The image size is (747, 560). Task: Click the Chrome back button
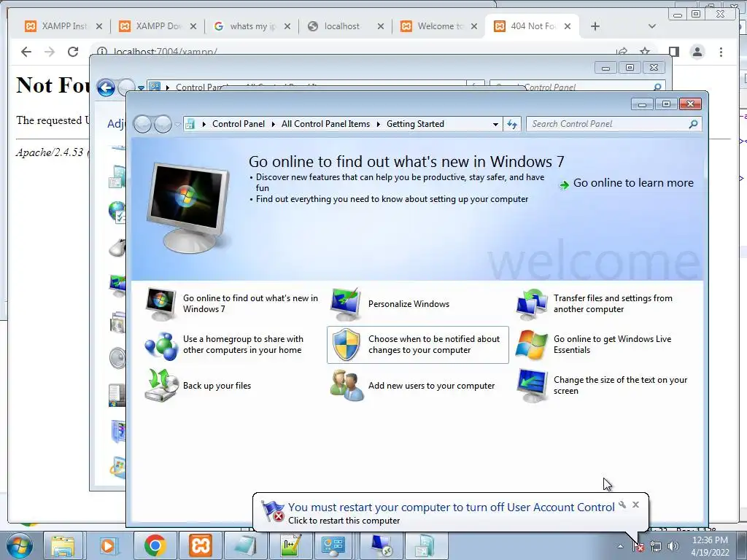pos(26,52)
